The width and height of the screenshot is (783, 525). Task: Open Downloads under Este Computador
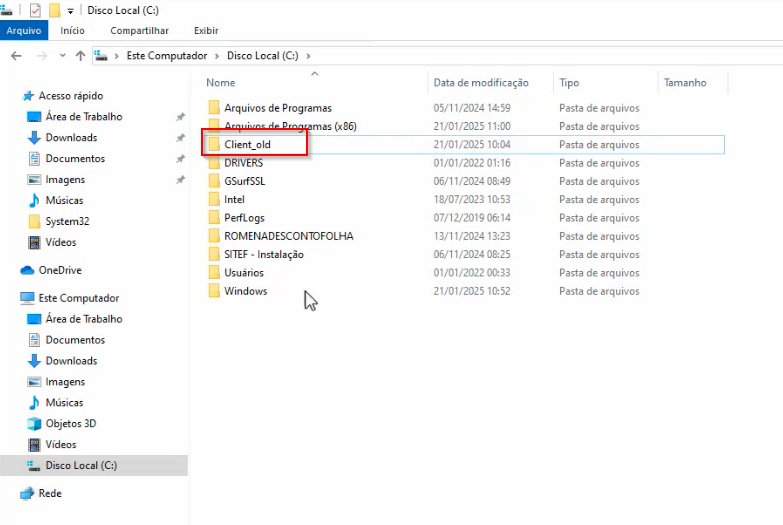(x=71, y=361)
